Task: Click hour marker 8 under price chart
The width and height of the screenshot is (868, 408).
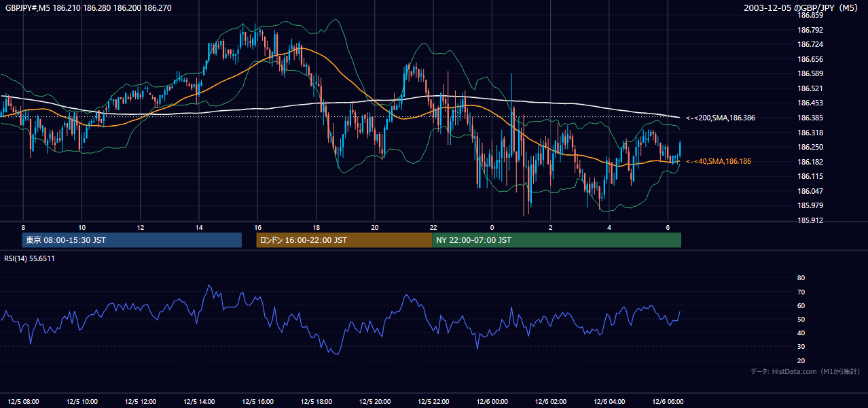Action: (x=23, y=227)
